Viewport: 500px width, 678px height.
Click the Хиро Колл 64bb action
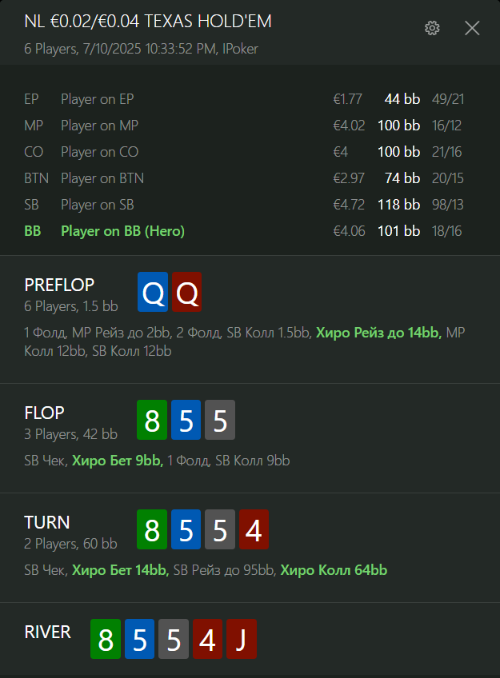click(334, 570)
